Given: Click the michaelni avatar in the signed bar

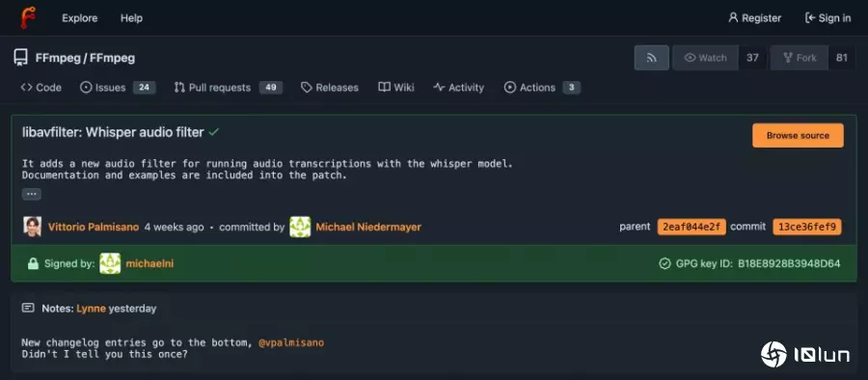Looking at the screenshot, I should pyautogui.click(x=110, y=263).
